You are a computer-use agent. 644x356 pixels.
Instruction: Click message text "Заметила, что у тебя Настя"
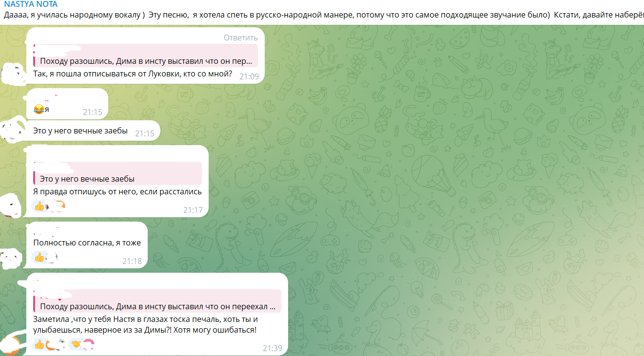coord(145,325)
